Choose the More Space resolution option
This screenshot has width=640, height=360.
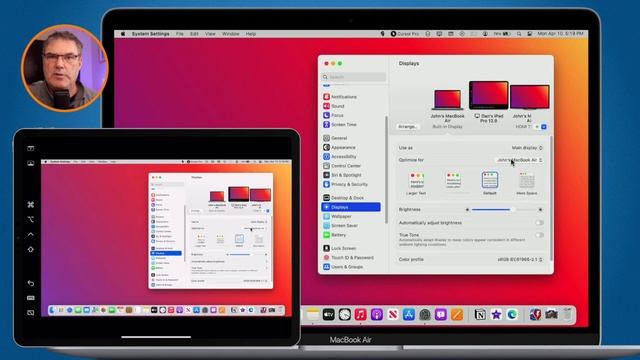pyautogui.click(x=527, y=183)
